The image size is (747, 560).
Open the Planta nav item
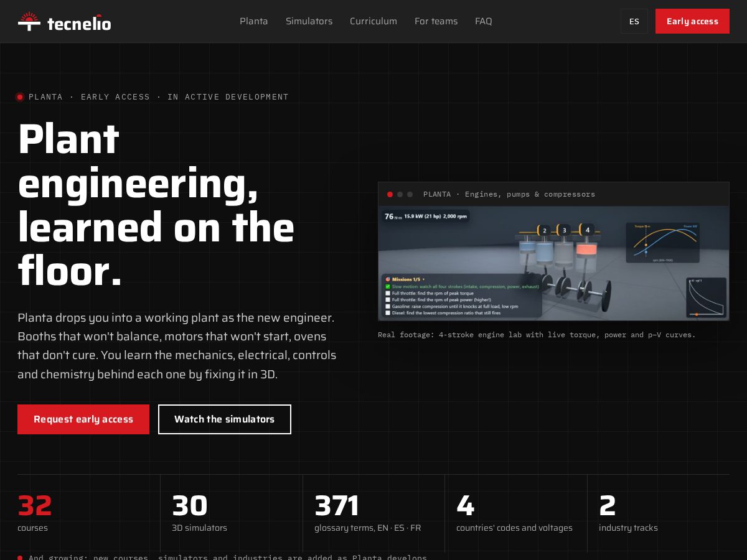point(254,21)
